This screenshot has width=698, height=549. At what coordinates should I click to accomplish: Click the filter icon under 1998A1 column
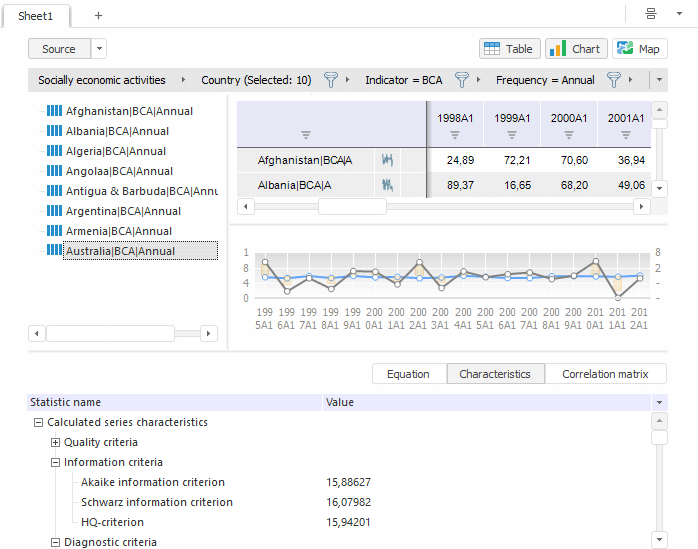(x=454, y=134)
